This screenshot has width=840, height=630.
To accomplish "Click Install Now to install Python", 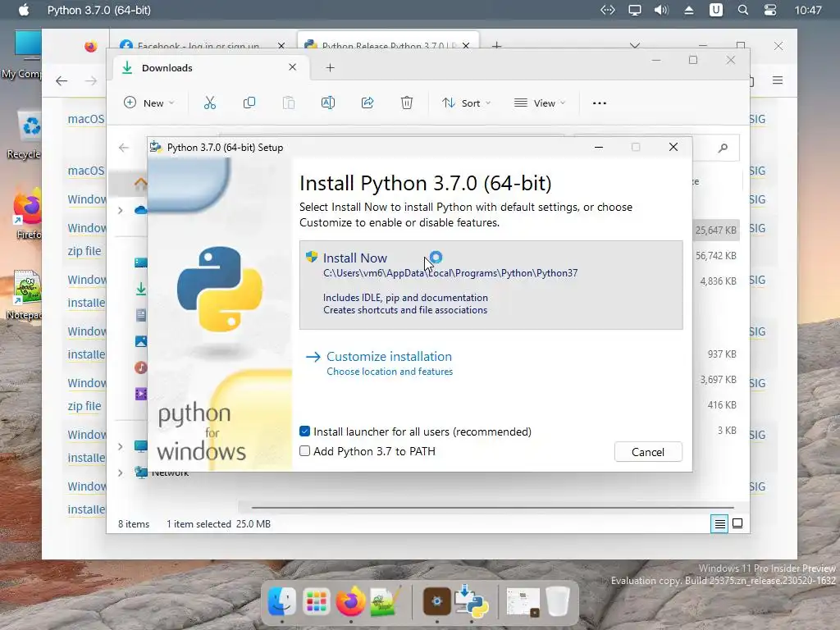I will click(491, 285).
